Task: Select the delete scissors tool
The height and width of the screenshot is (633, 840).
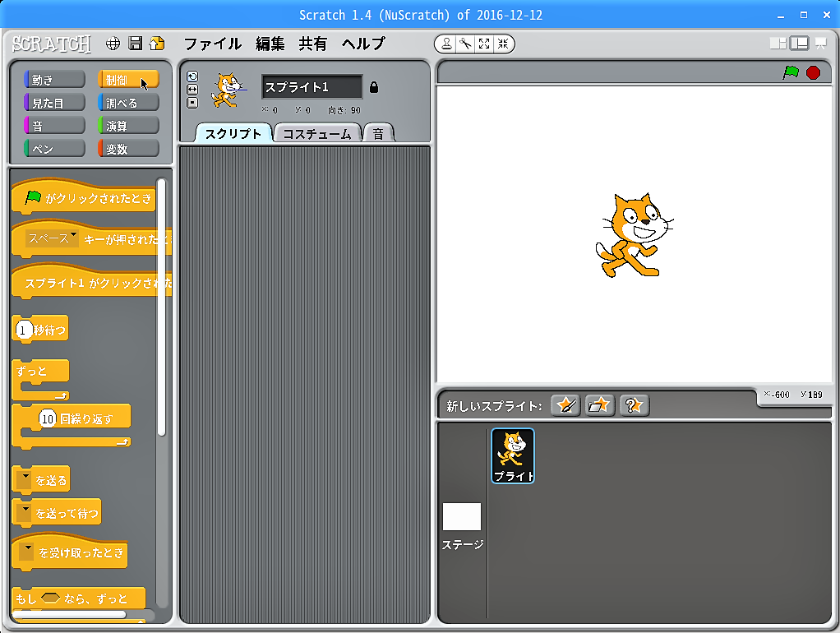Action: (x=465, y=44)
